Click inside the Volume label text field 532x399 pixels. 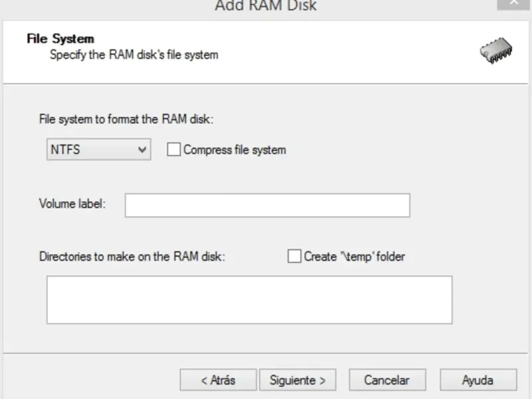coord(267,205)
